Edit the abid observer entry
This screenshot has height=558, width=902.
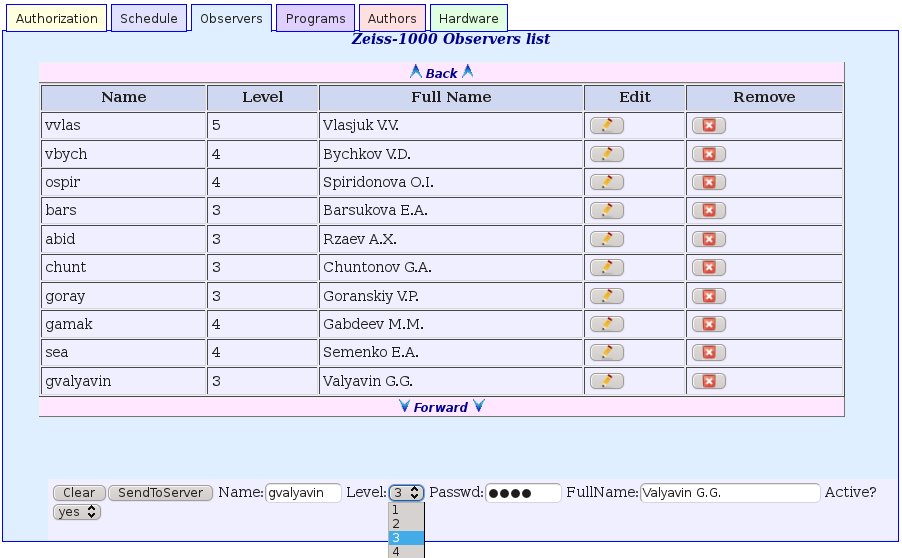coord(606,239)
